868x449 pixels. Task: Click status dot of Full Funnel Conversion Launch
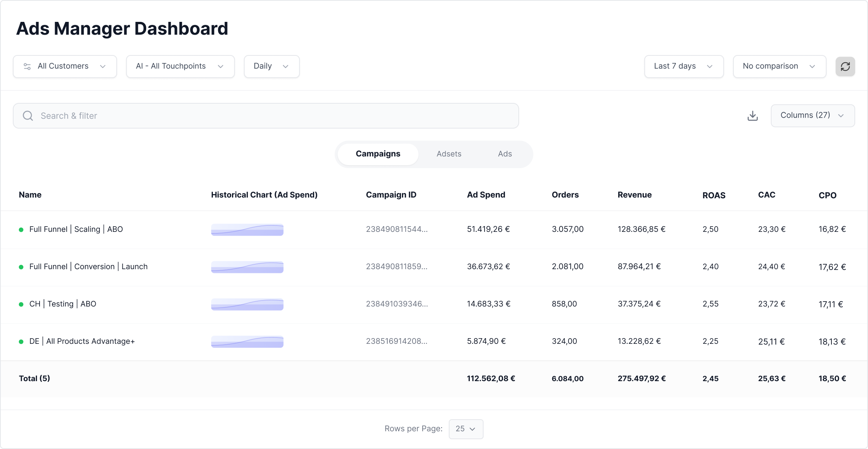21,267
